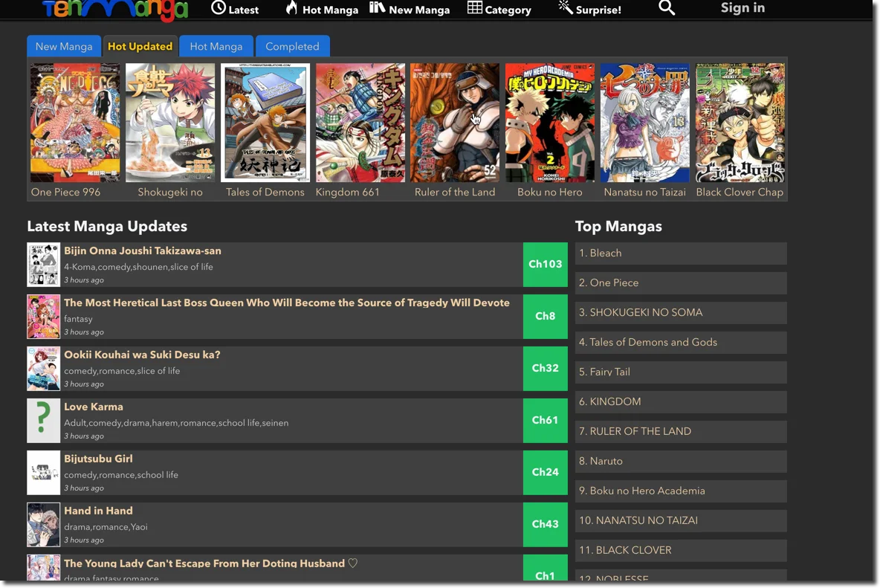Click Bijin Onna Joushi list thumbnail
This screenshot has height=588, width=880.
[43, 264]
